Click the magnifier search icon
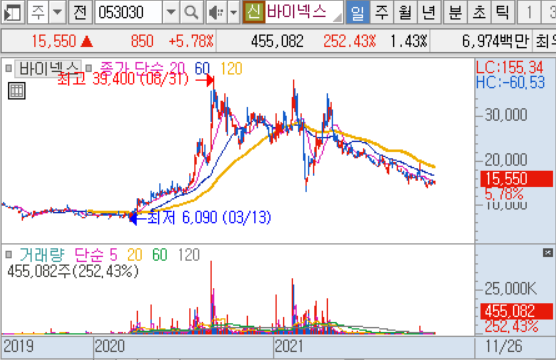Screen dimensions: 556x360 tap(191, 12)
